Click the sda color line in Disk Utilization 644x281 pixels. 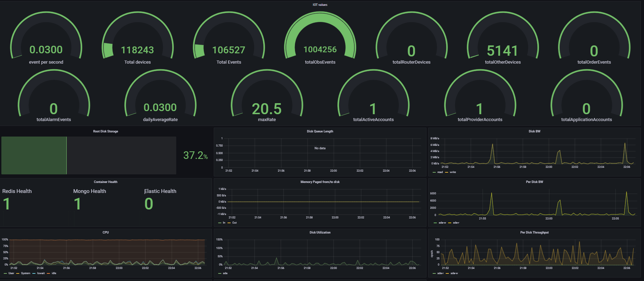pos(220,273)
